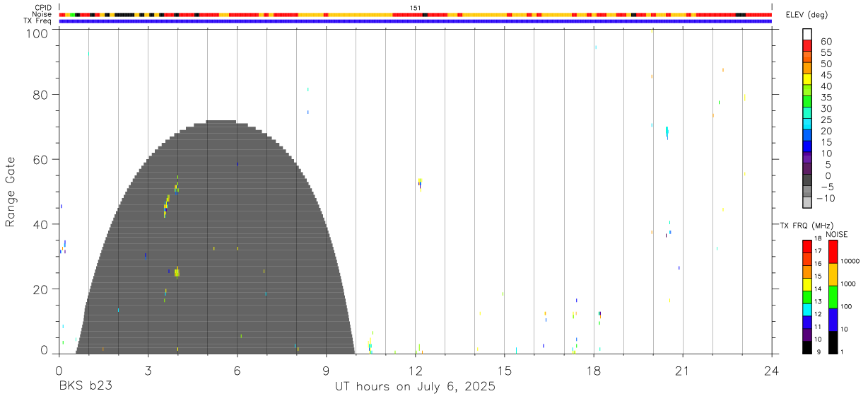Click the x-axis tick label 21
868x401 pixels.
683,371
